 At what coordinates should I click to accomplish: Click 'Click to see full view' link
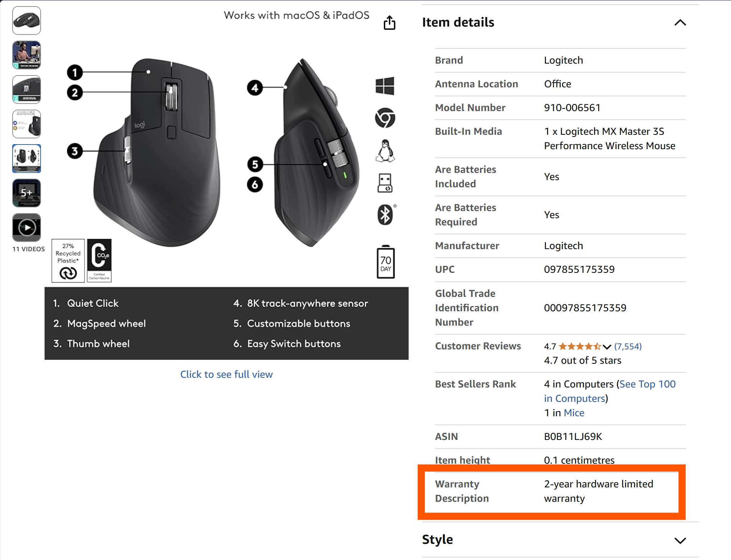click(226, 374)
